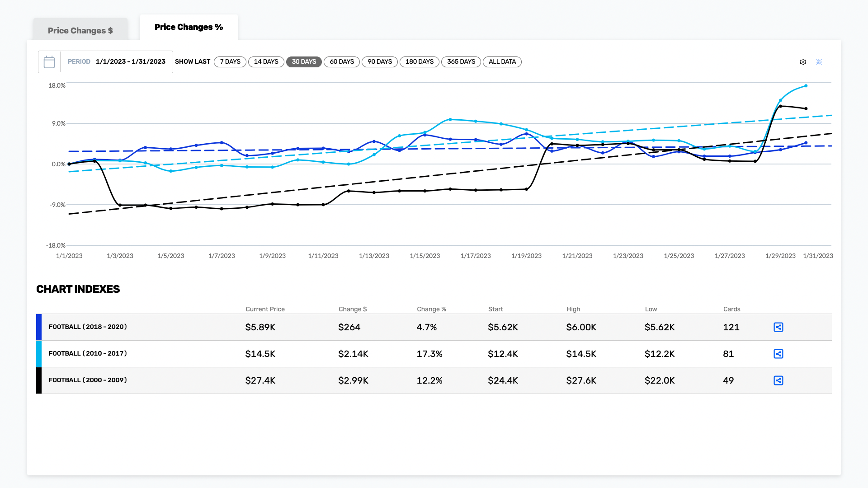Click the calendar/period picker icon
This screenshot has height=488, width=868.
click(49, 61)
